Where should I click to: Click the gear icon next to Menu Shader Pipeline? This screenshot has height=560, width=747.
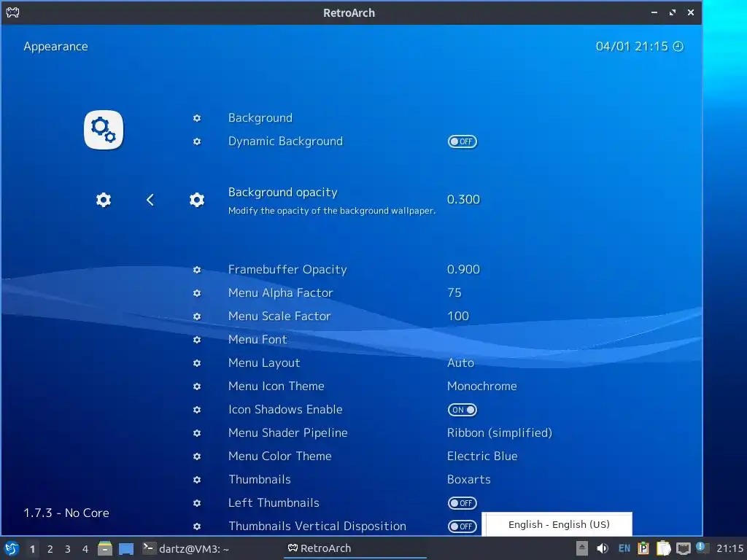pos(197,433)
